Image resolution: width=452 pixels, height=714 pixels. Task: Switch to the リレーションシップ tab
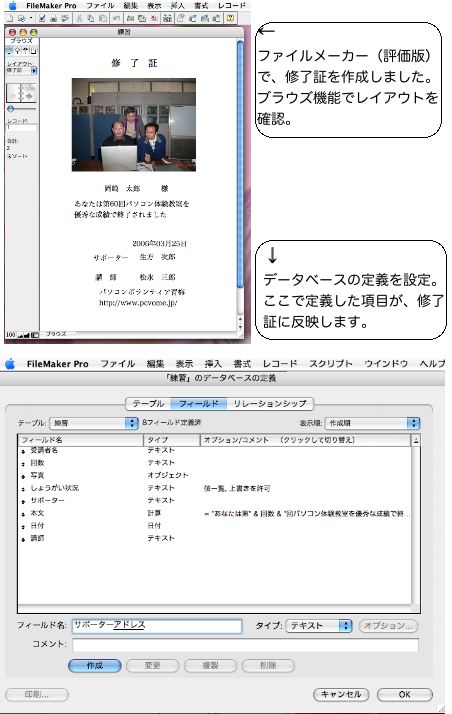270,403
